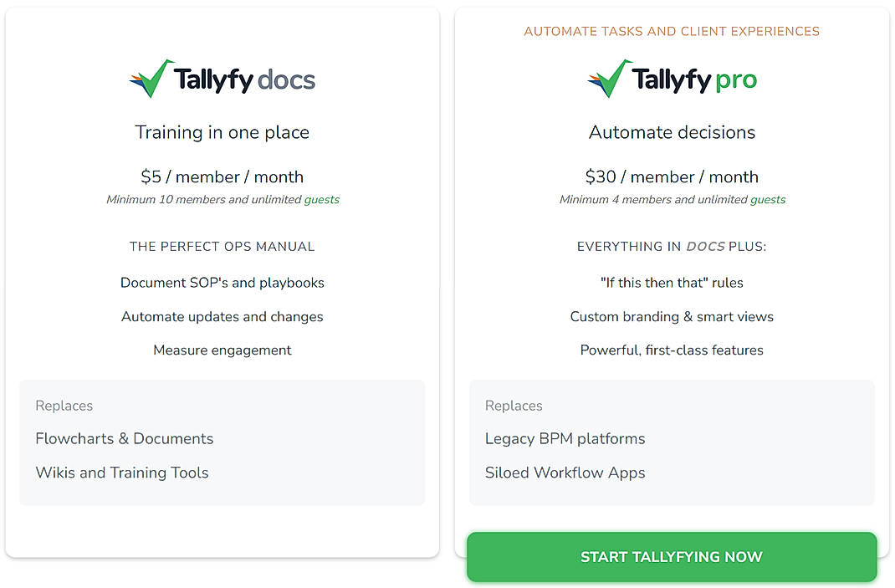Click EVERYTHING IN DOCS PLUS heading
This screenshot has height=588, width=895.
click(672, 246)
